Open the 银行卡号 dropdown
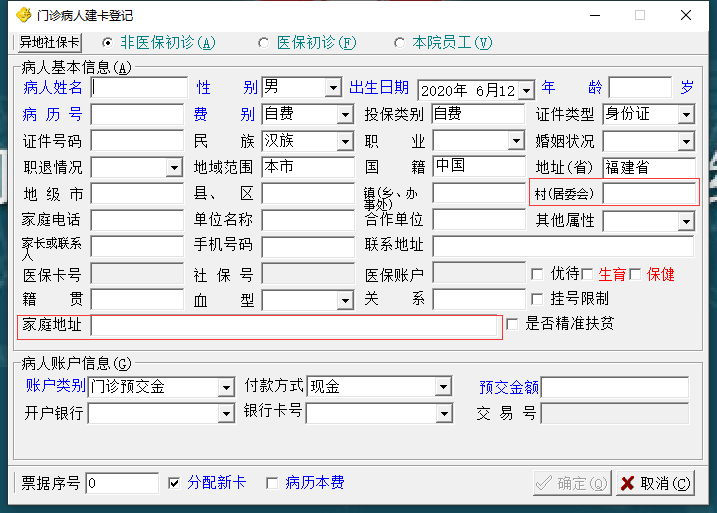This screenshot has height=513, width=717. tap(444, 414)
